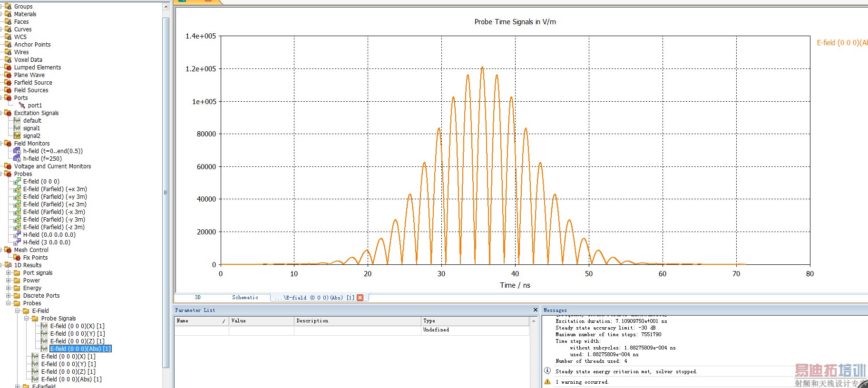Image resolution: width=868 pixels, height=388 pixels.
Task: Click the E-field (Farfield) (+x 3m) probe icon
Action: [17, 189]
